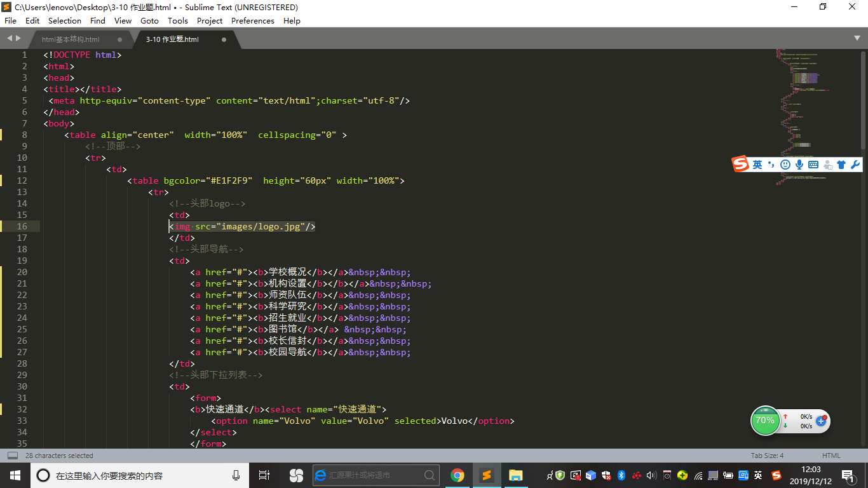The width and height of the screenshot is (868, 488).
Task: Click the green shield tray icon
Action: coord(560,475)
